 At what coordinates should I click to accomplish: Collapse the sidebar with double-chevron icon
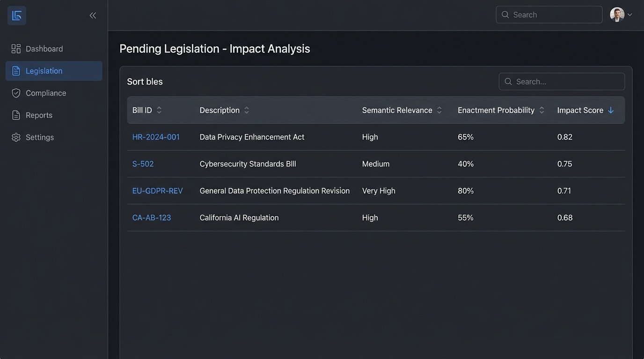click(x=93, y=15)
